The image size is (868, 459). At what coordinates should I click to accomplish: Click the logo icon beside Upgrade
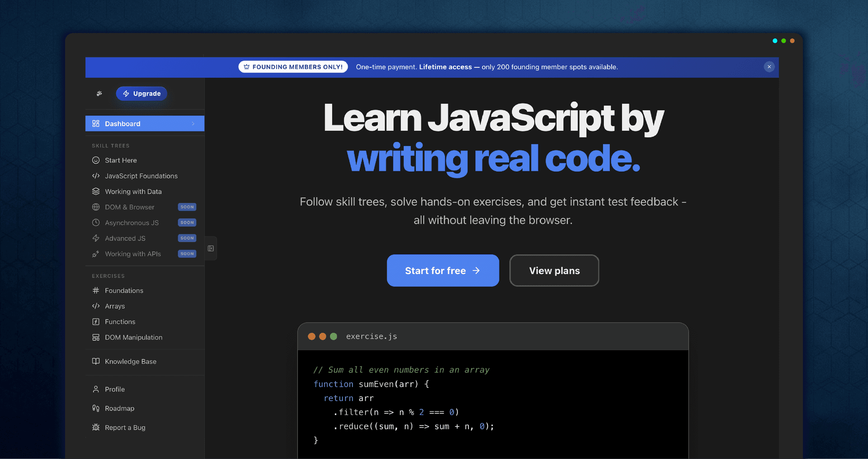coord(99,94)
